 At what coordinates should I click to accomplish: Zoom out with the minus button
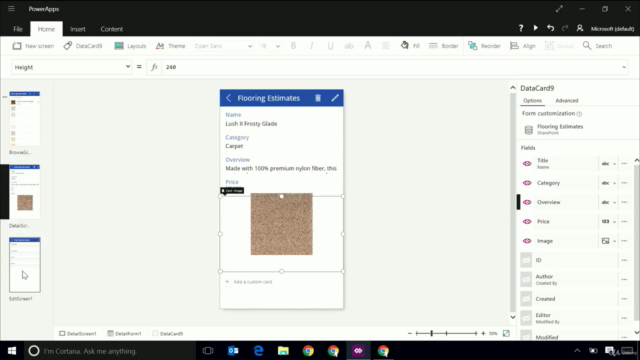click(x=410, y=333)
